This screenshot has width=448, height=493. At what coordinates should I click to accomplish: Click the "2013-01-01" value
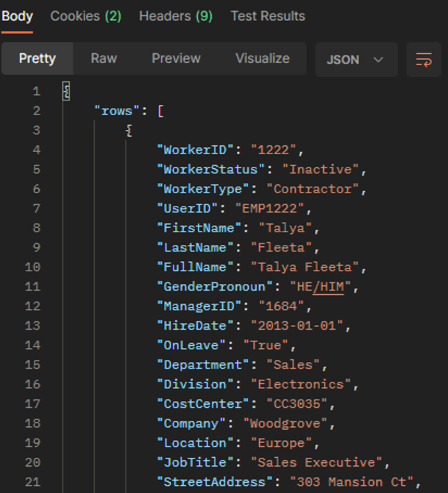point(297,325)
